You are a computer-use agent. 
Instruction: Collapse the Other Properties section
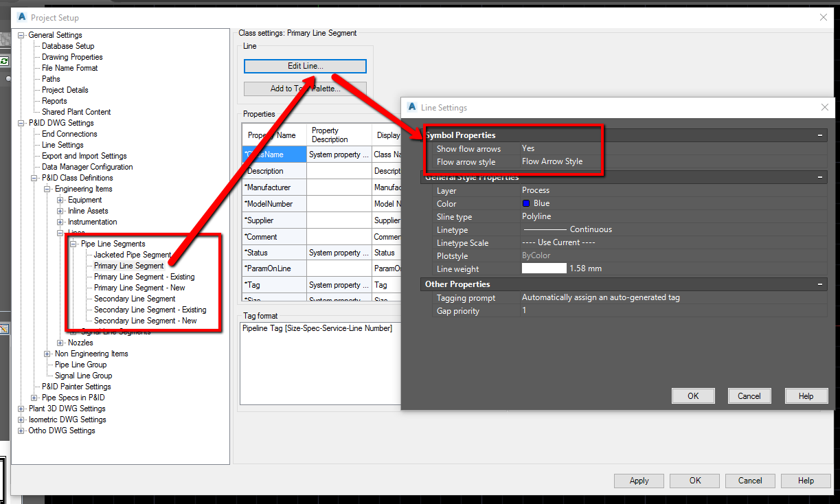click(819, 284)
